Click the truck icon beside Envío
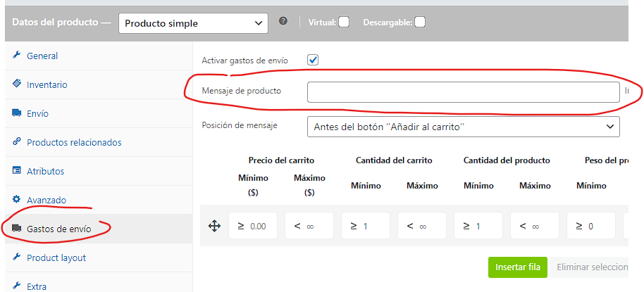This screenshot has height=292, width=644. (x=16, y=113)
